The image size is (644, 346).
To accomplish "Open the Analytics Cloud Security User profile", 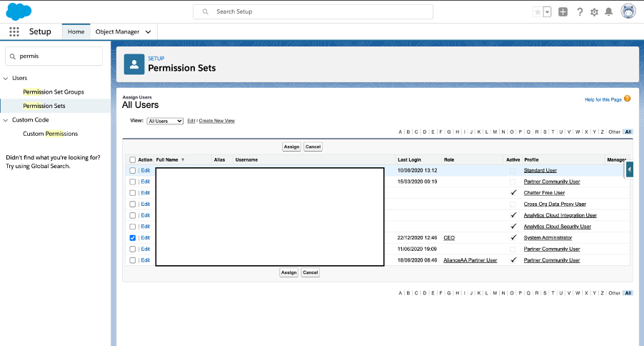I will click(558, 227).
